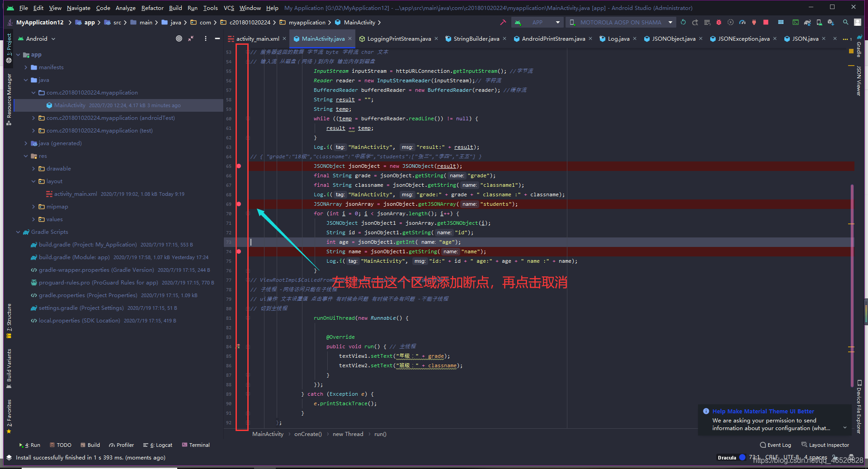868x469 pixels.
Task: Open the MOTOROLA AOSP ON SHAMA device dropdown
Action: [621, 22]
